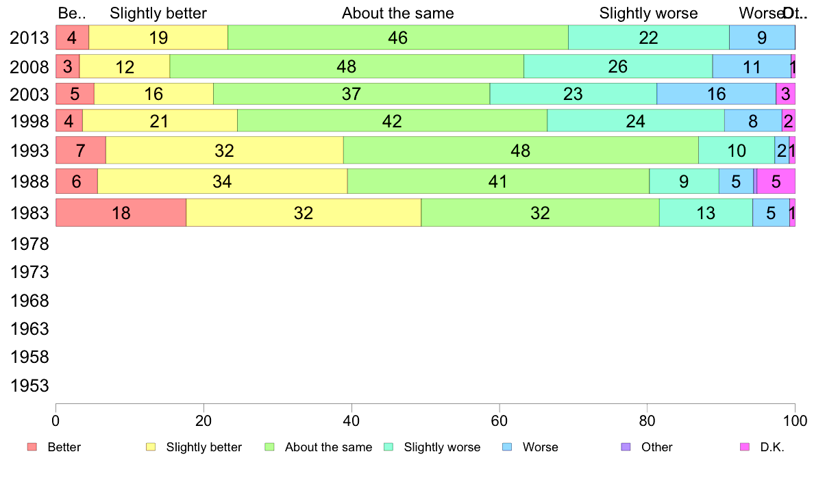Click the 1998 Slightly worse segment 24

pyautogui.click(x=636, y=121)
